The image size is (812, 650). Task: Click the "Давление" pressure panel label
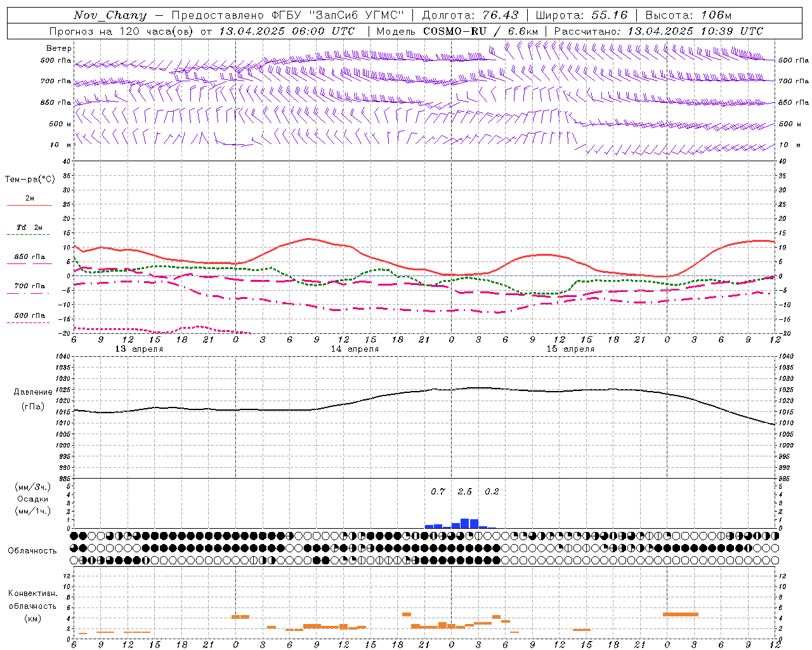33,392
